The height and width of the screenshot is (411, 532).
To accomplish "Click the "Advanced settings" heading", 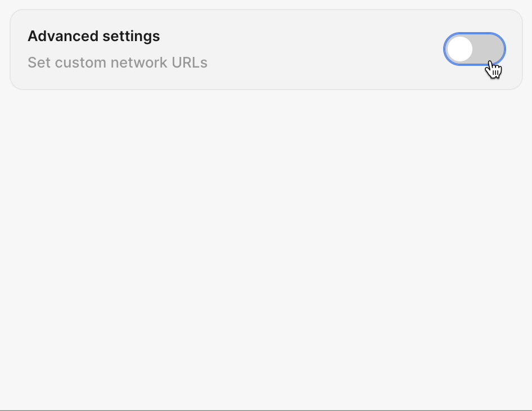I will coord(94,36).
